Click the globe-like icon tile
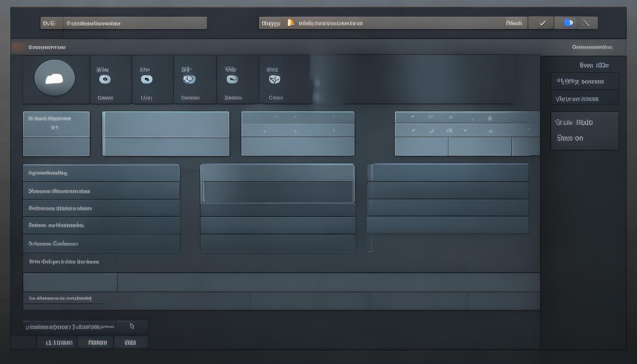637x364 pixels. pyautogui.click(x=189, y=80)
